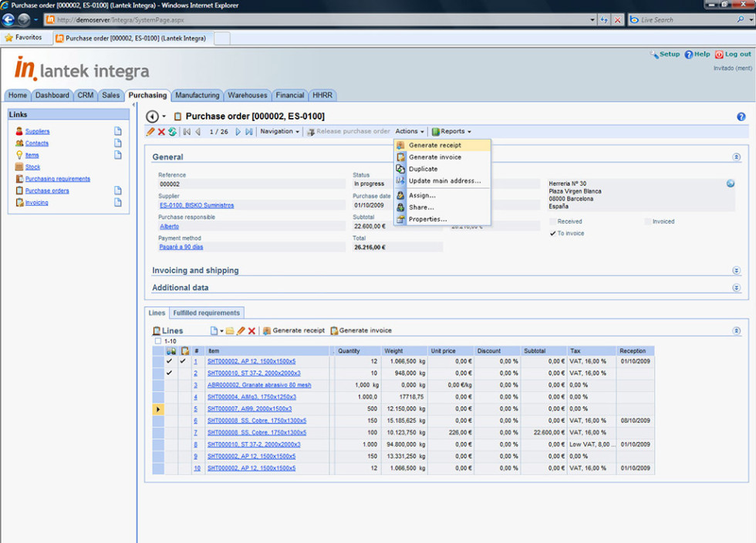The width and height of the screenshot is (756, 543).
Task: Switch to the Fulfilled requirements tab
Action: pos(206,313)
